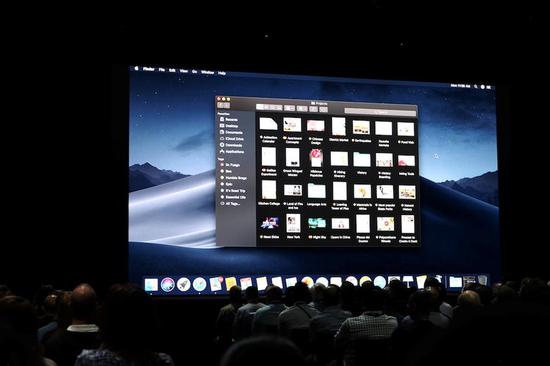This screenshot has height=366, width=550.
Task: Select the History folder
Action: click(362, 160)
